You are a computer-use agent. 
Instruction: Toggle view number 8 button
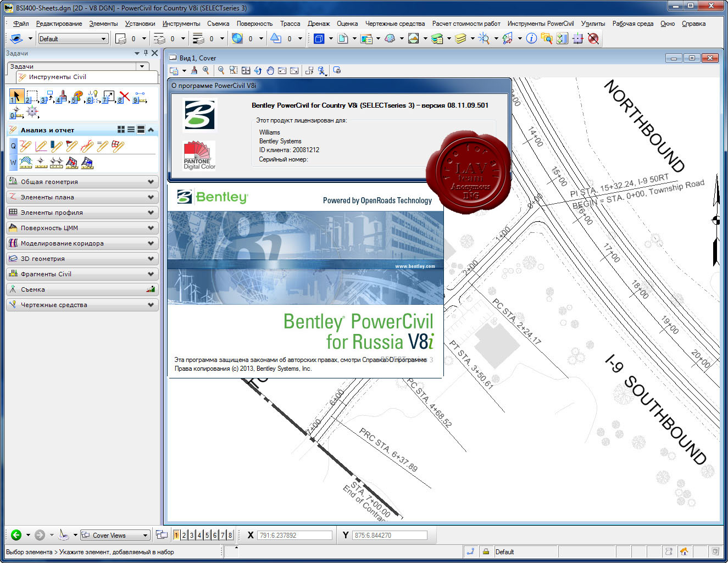pos(230,535)
